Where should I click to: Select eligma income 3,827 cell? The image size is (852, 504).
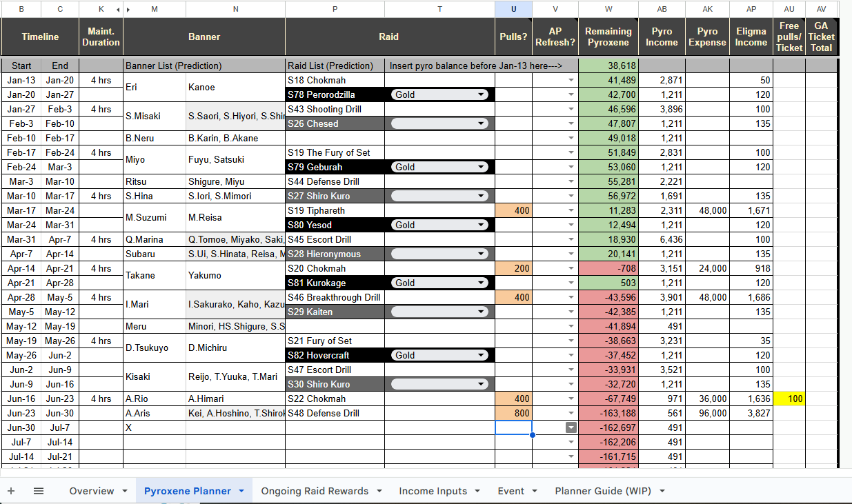(751, 413)
